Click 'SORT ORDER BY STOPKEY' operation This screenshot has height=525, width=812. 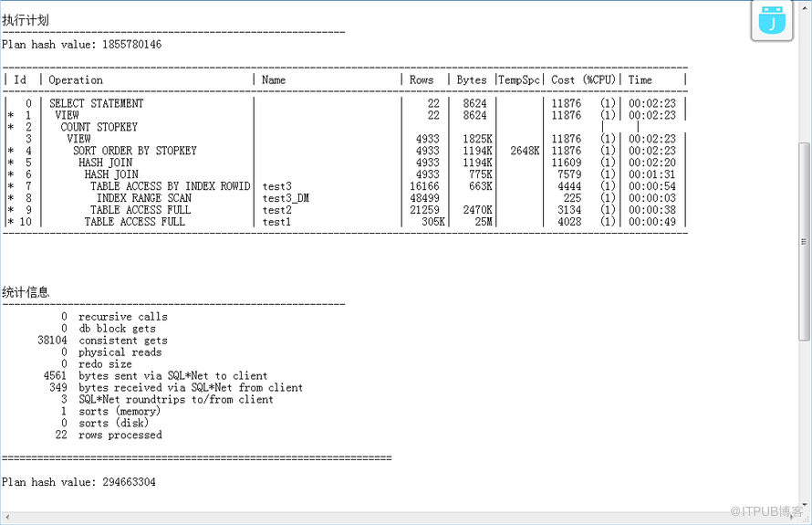pyautogui.click(x=135, y=151)
